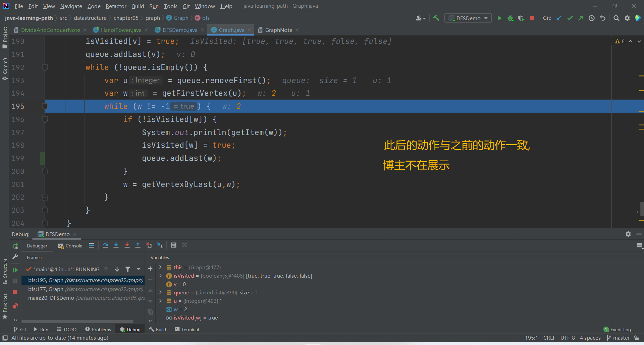
Task: Open Search Everywhere magnifier
Action: 616,18
